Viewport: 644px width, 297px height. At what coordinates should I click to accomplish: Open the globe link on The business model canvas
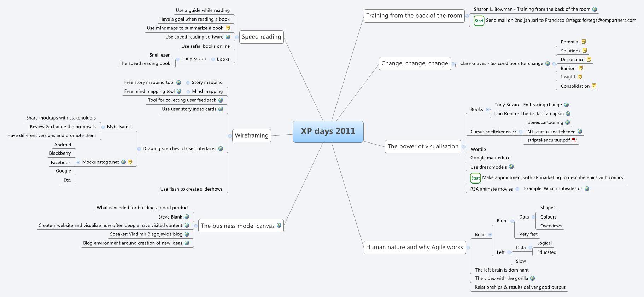pyautogui.click(x=279, y=225)
